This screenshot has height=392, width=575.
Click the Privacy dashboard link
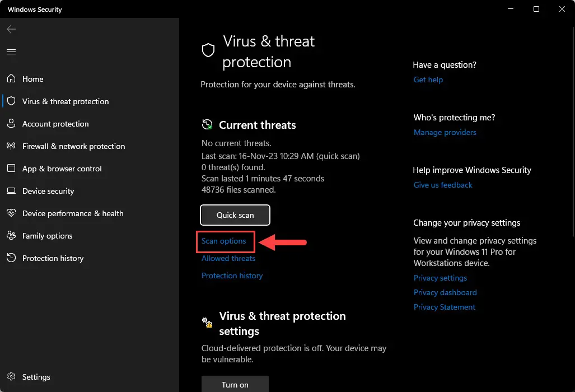pyautogui.click(x=445, y=292)
